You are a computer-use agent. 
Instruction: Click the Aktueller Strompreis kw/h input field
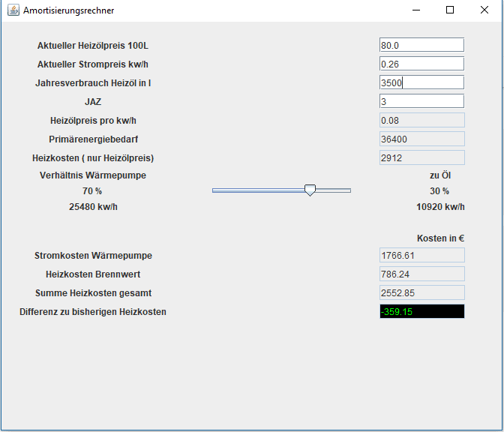point(421,64)
